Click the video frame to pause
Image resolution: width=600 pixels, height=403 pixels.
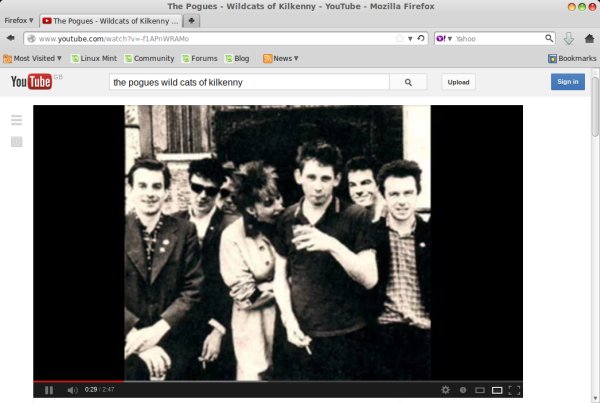[278, 243]
